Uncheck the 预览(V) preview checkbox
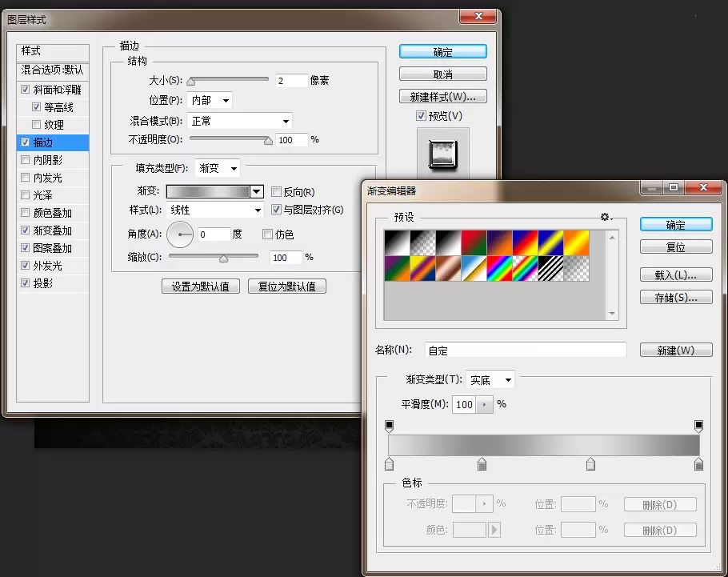The width and height of the screenshot is (728, 577). click(x=421, y=116)
